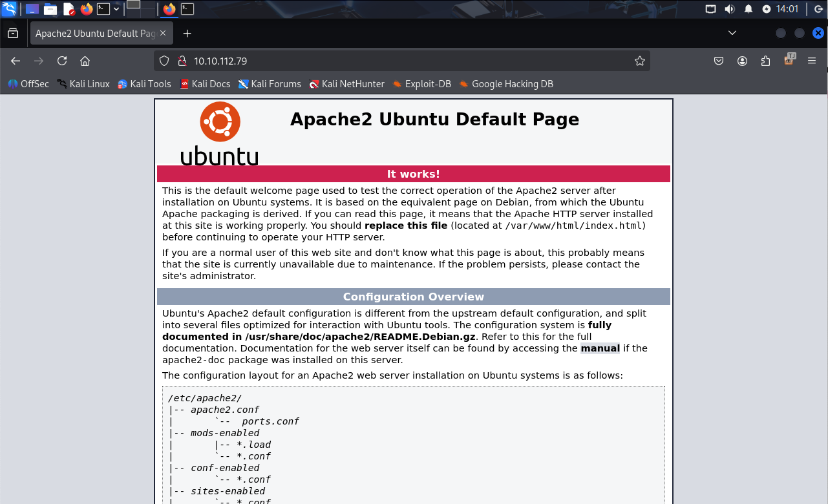
Task: Reload the current page
Action: [x=62, y=61]
